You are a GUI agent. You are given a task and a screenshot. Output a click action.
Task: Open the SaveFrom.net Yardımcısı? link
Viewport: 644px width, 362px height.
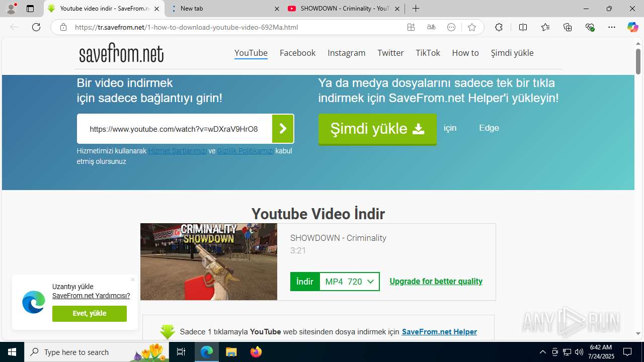[91, 296]
